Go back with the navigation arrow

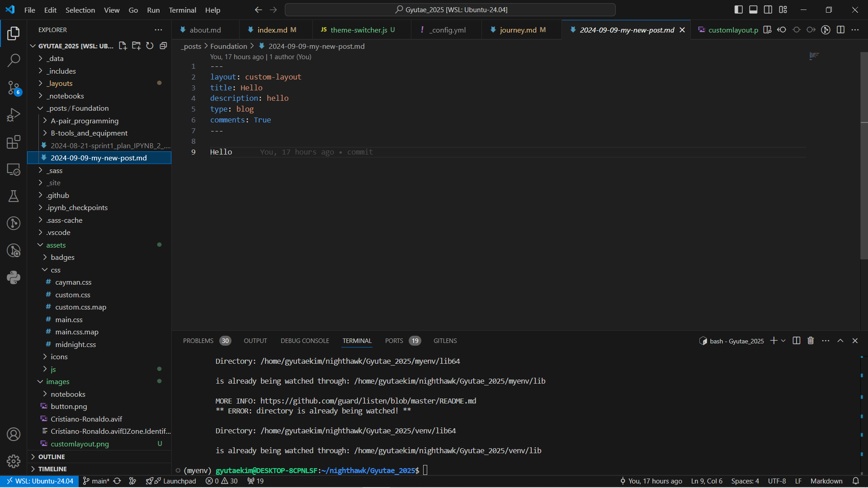click(258, 10)
